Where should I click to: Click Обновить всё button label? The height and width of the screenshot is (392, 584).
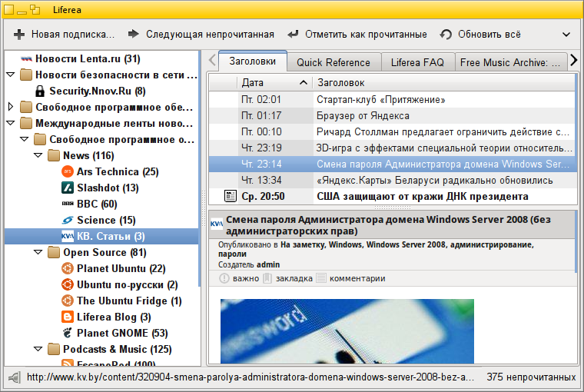pos(489,35)
